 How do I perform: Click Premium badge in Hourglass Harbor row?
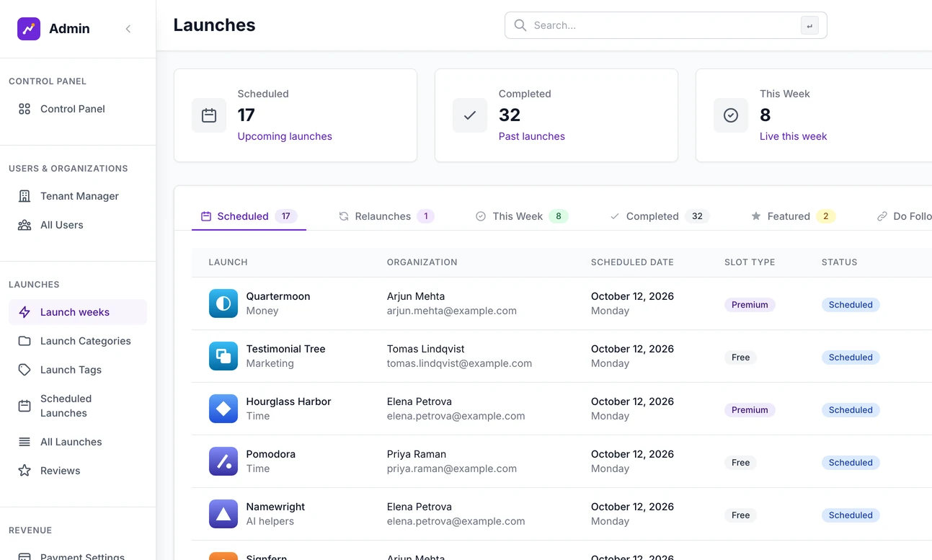click(750, 410)
